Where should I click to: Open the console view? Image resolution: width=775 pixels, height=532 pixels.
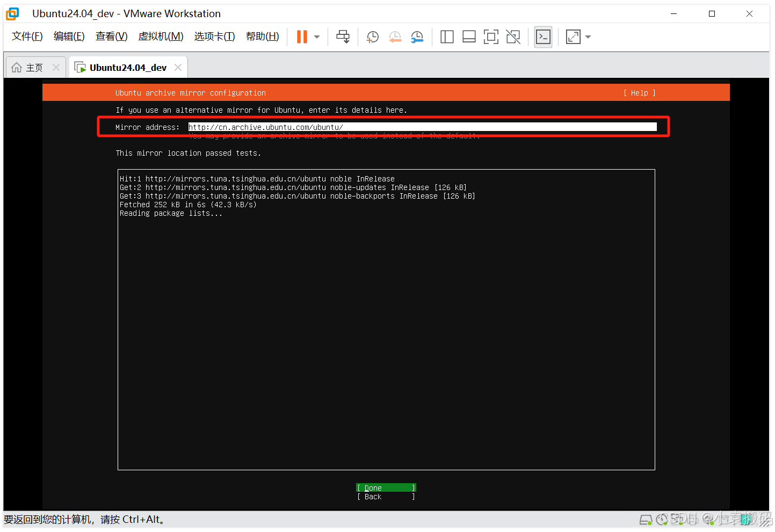(543, 37)
